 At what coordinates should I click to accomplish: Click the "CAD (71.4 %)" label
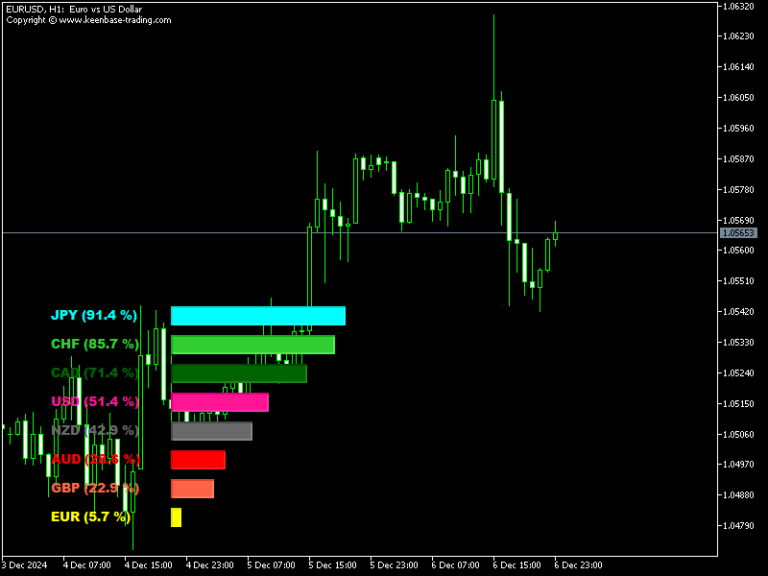pos(95,373)
